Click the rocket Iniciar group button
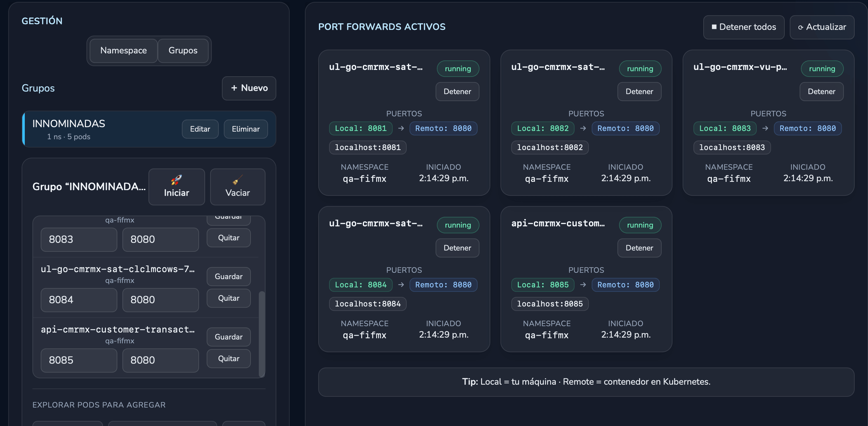Viewport: 868px width, 426px height. tap(176, 187)
